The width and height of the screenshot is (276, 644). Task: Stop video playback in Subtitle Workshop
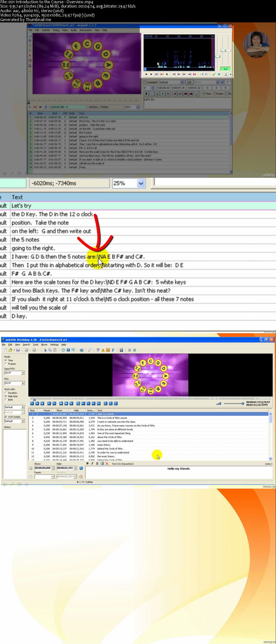coord(37,403)
